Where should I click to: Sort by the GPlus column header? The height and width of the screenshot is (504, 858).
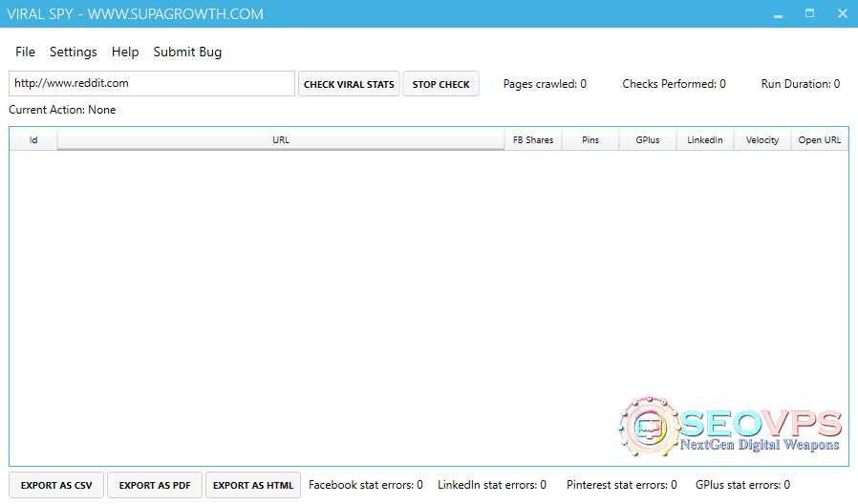pos(648,140)
